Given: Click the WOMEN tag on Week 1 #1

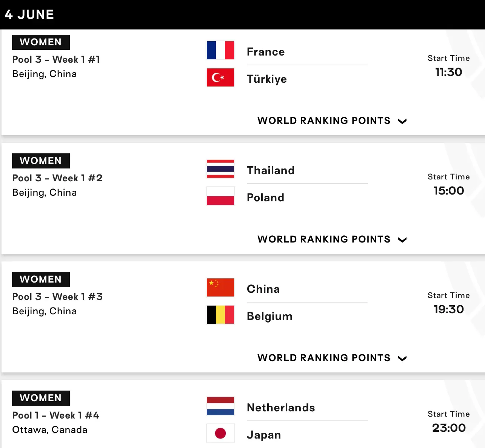Looking at the screenshot, I should tap(41, 42).
